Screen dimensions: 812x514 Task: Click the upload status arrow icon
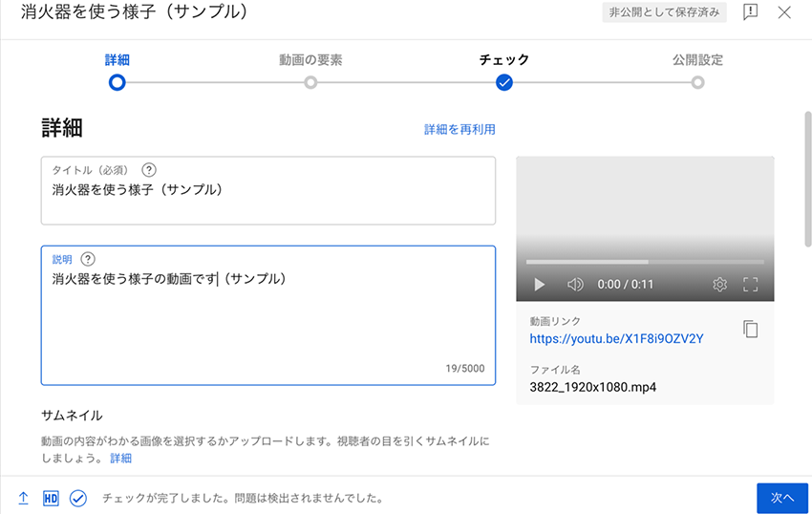click(23, 498)
